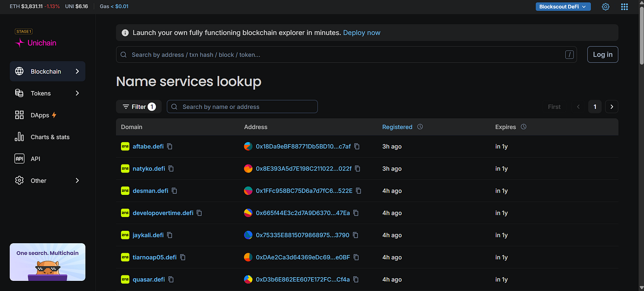Click the slash shortcut icon in search bar
This screenshot has height=291, width=644.
point(569,55)
